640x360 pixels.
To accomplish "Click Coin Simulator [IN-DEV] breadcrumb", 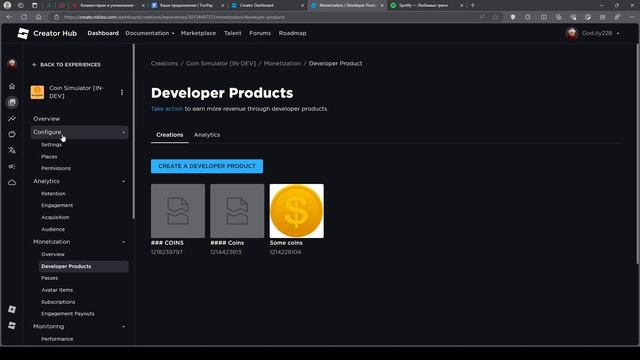I will 221,63.
